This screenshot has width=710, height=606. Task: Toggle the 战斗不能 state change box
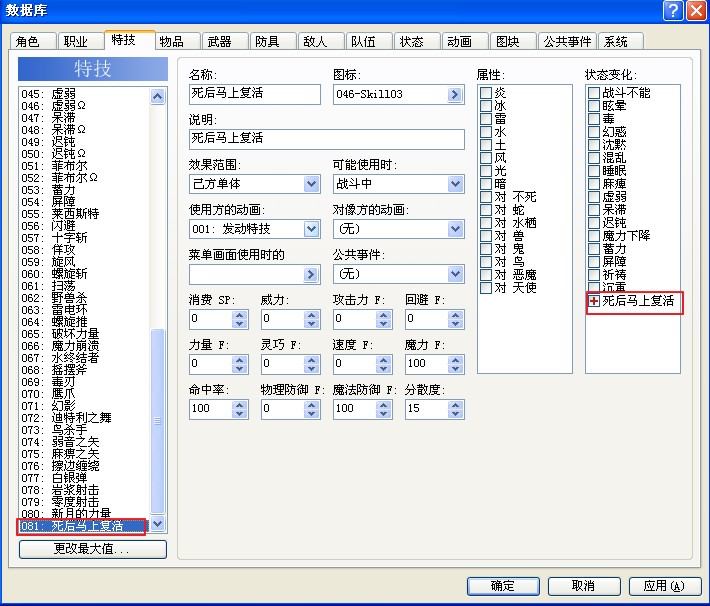click(594, 93)
